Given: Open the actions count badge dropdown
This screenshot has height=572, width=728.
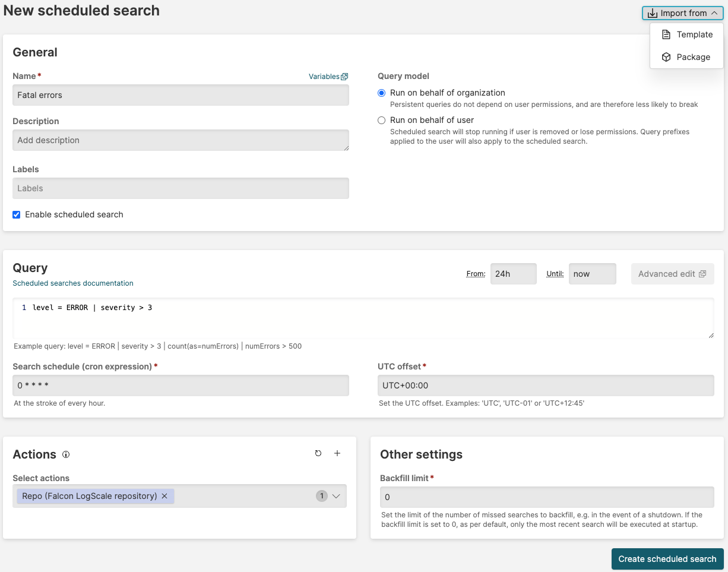Looking at the screenshot, I should (321, 496).
